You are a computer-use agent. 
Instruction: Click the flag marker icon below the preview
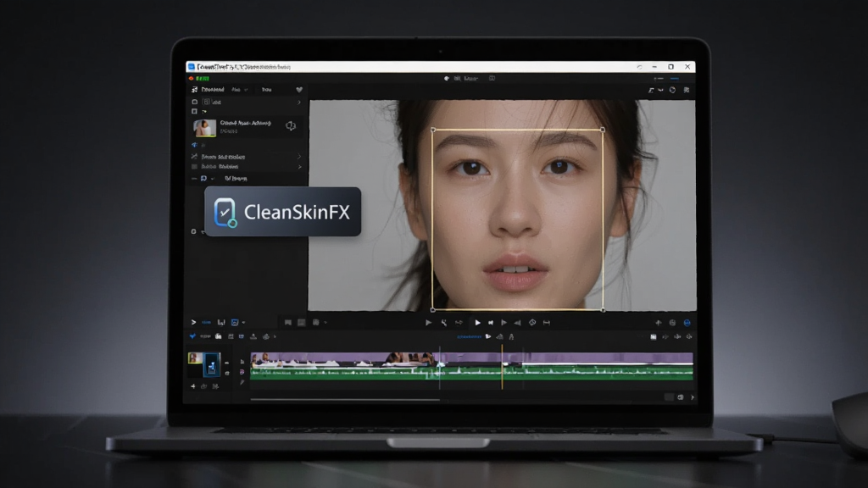coord(288,323)
